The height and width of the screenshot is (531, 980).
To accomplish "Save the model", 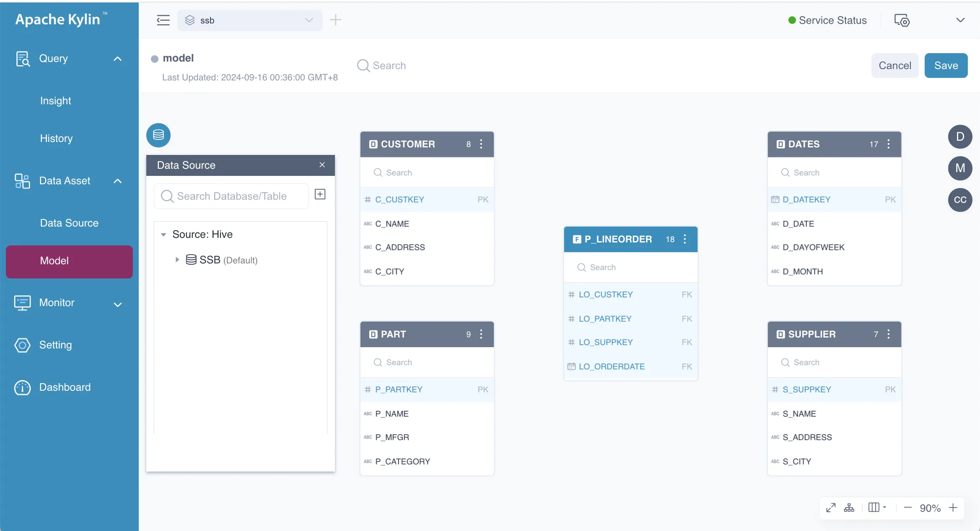I will 946,65.
